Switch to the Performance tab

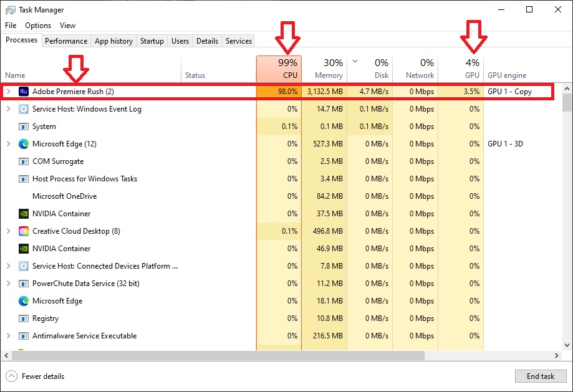point(66,41)
